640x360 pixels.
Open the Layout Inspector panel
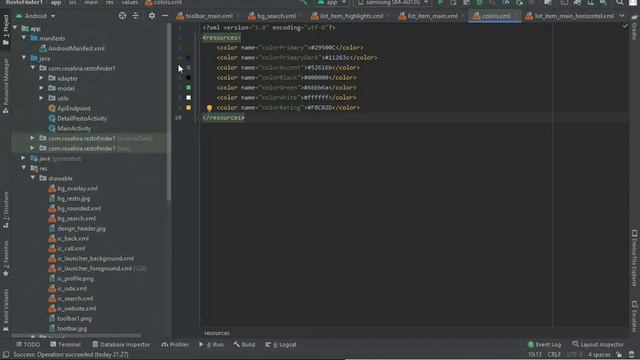point(598,345)
